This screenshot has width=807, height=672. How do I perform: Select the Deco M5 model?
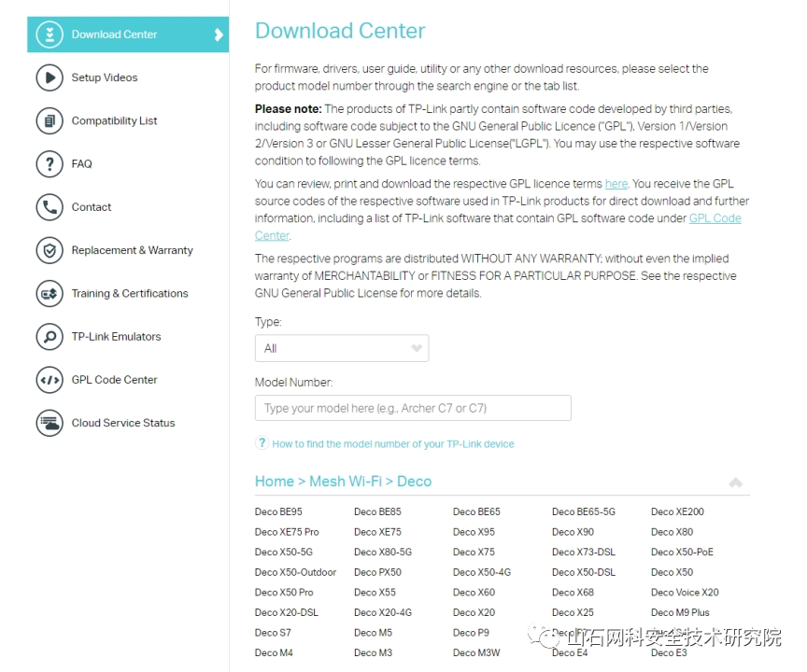point(373,633)
